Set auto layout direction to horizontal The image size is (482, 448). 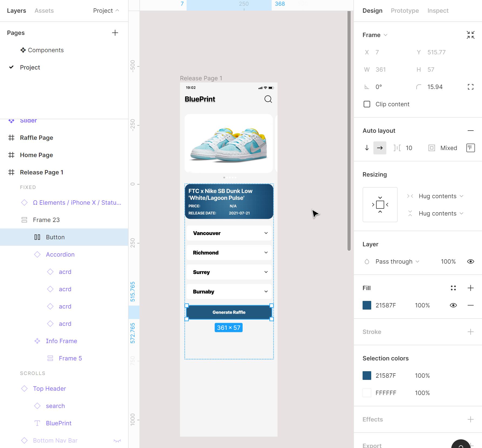(x=380, y=148)
